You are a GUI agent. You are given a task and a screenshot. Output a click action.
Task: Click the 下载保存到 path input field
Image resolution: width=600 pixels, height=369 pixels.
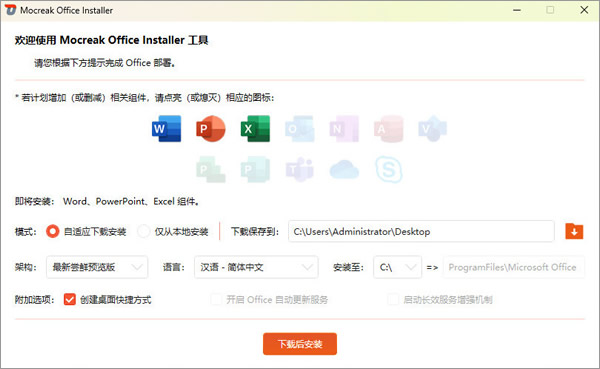coord(421,231)
